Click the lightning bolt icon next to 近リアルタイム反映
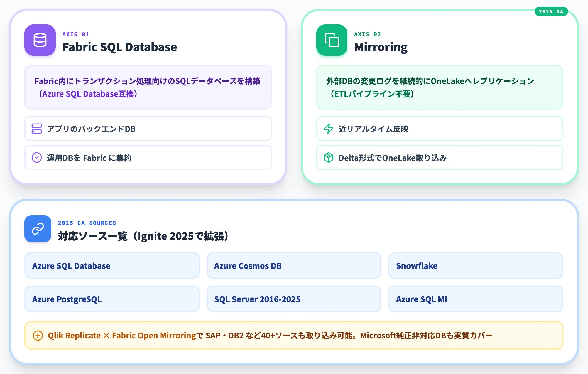588x374 pixels. (329, 129)
